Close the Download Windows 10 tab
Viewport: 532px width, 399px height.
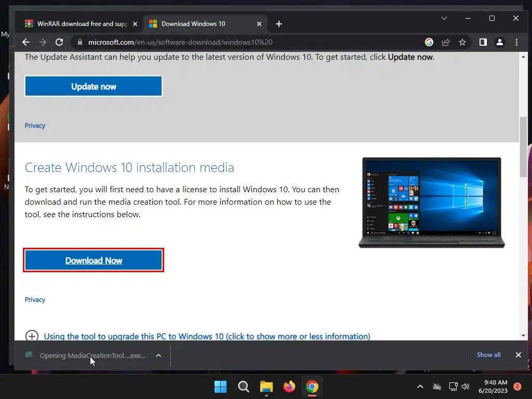pyautogui.click(x=259, y=24)
